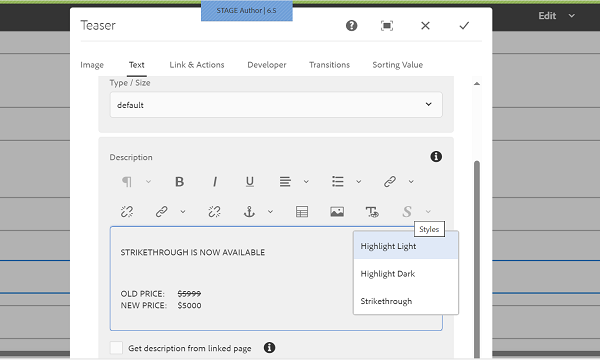The image size is (600, 360).
Task: Open the Teaser dialog help icon
Action: tap(352, 26)
